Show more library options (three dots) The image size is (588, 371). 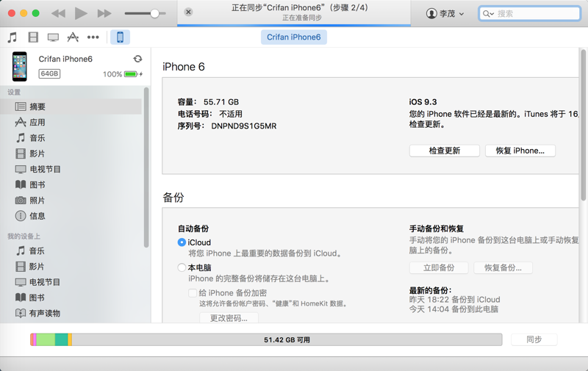(x=93, y=37)
